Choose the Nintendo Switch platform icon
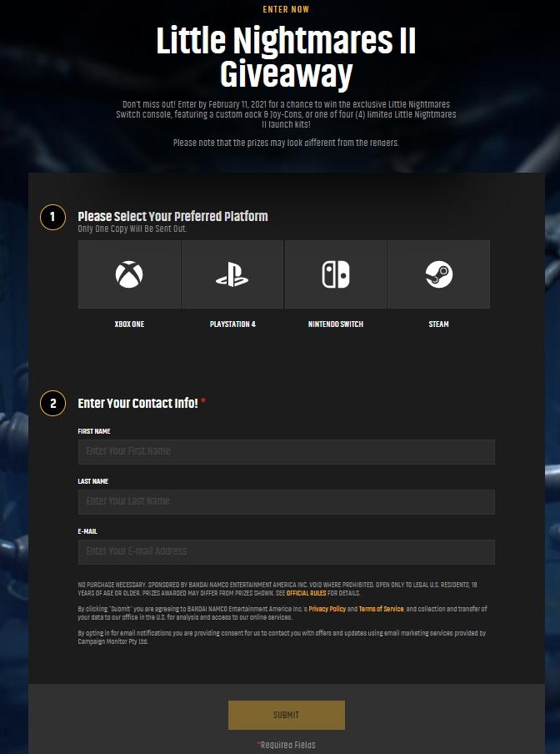 pos(336,274)
